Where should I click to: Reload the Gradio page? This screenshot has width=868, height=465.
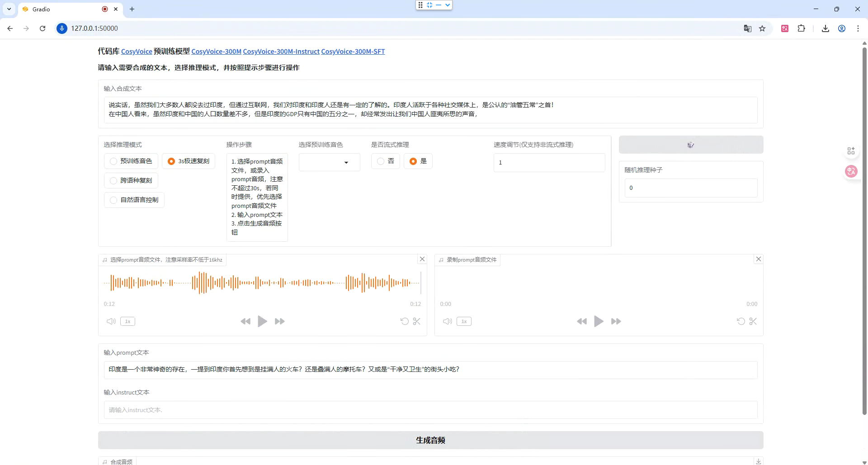(x=42, y=28)
